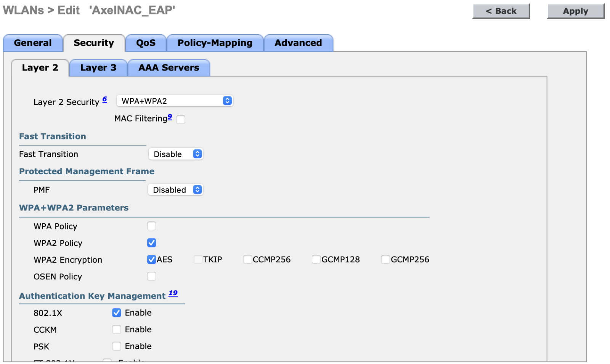Toggle AES encryption checkbox

click(x=152, y=260)
